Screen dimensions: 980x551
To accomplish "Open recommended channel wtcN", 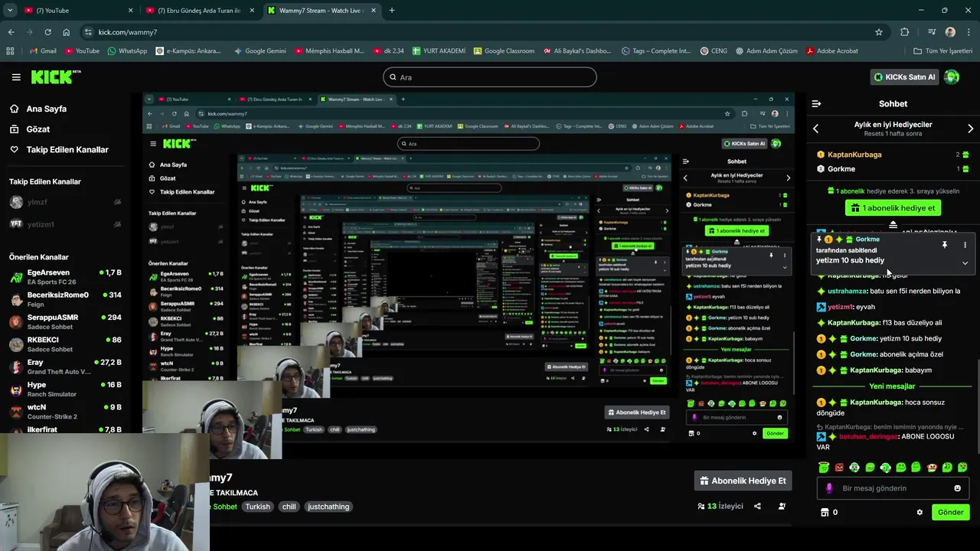I will click(65, 411).
